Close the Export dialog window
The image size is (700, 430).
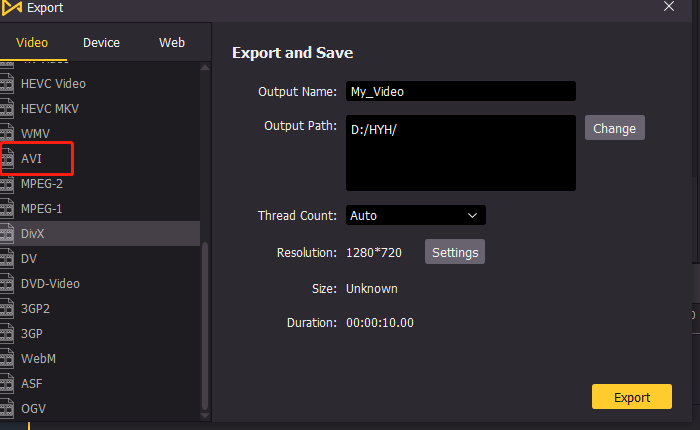tap(669, 7)
